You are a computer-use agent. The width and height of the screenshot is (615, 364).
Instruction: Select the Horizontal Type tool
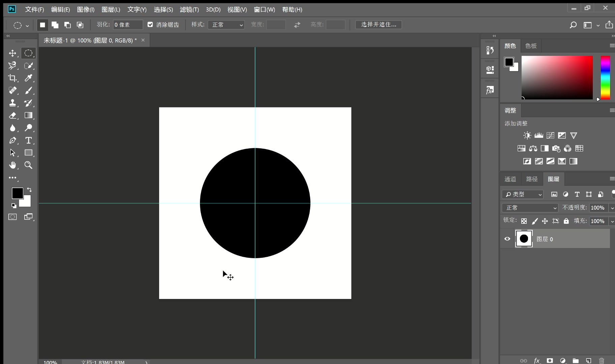29,141
